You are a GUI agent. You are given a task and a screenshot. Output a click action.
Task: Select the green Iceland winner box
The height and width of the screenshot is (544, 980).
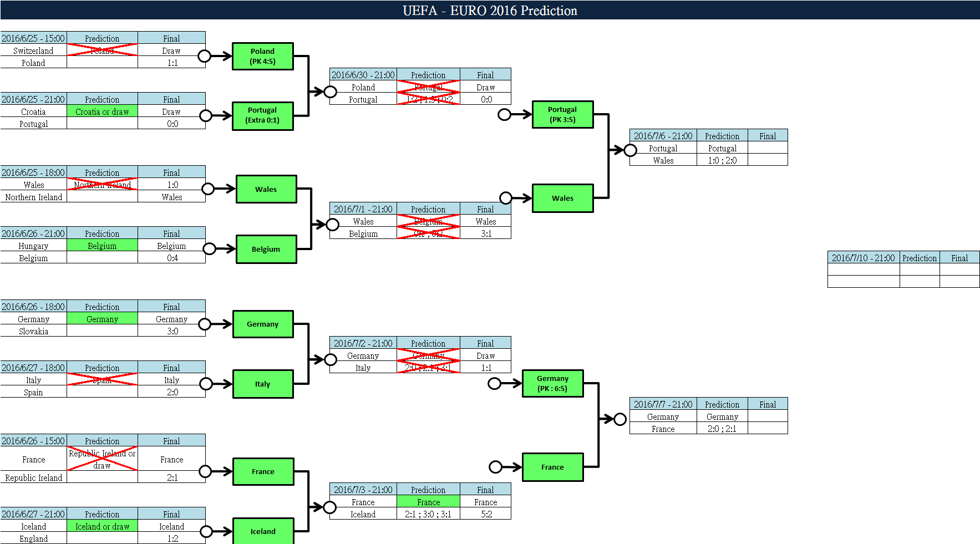pyautogui.click(x=263, y=531)
